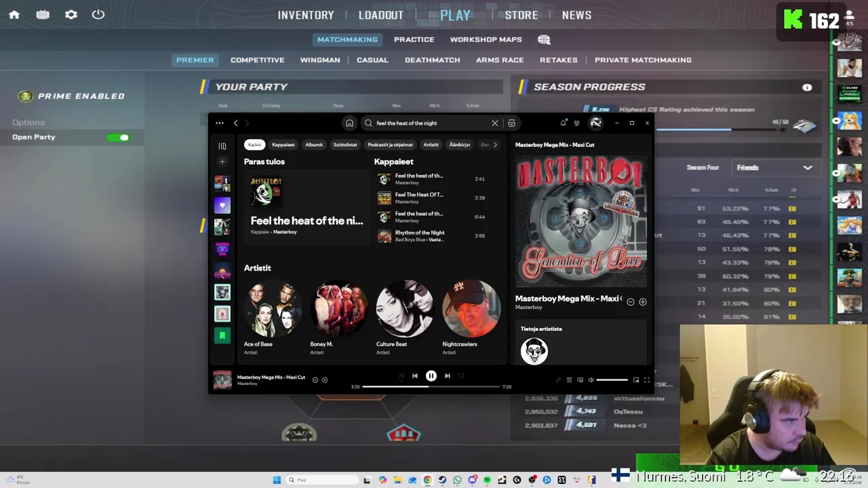Open the CS2 settings gear
Image resolution: width=868 pixels, height=488 pixels.
point(71,14)
